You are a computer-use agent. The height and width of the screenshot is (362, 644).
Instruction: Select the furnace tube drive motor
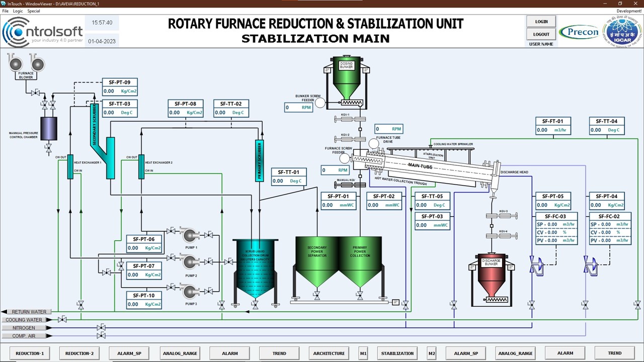point(373,144)
